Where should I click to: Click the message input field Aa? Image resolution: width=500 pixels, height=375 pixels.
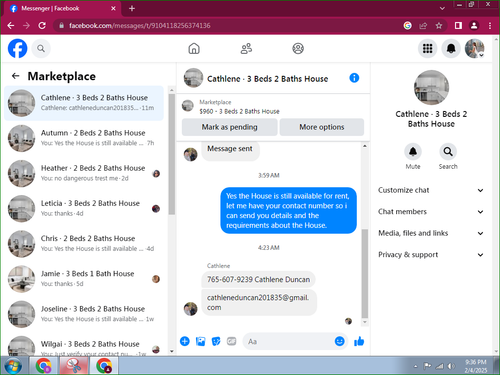point(288,341)
